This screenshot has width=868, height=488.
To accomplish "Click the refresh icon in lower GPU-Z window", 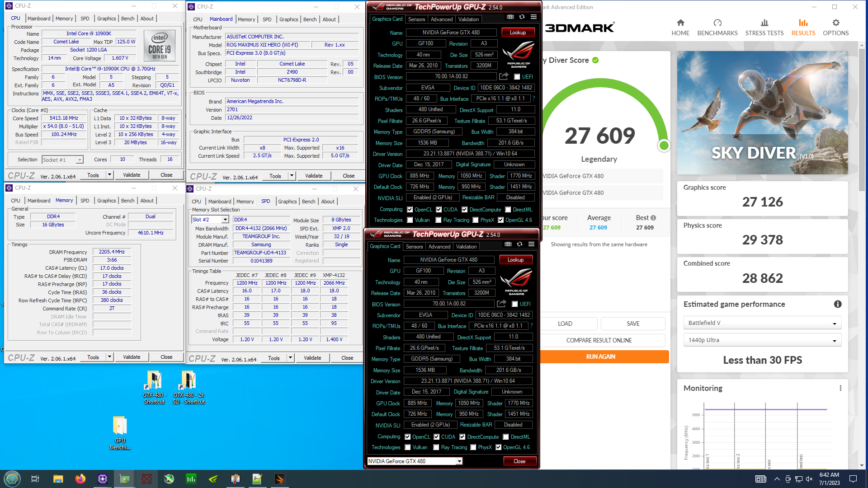I will coord(519,244).
